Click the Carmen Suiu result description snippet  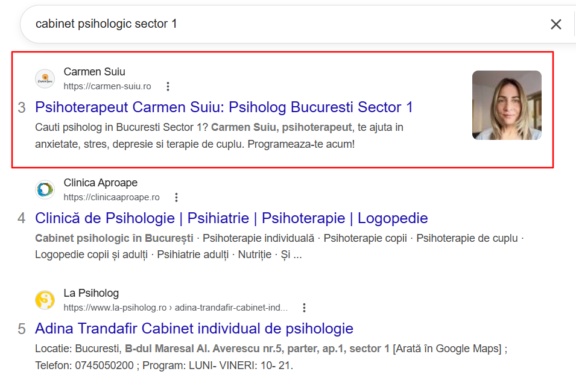coord(220,136)
